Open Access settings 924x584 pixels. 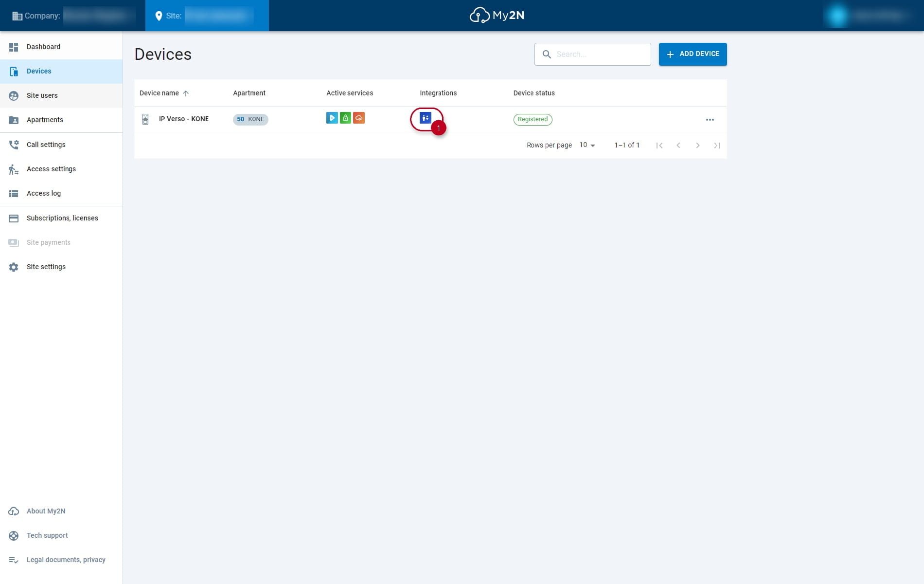point(61,169)
